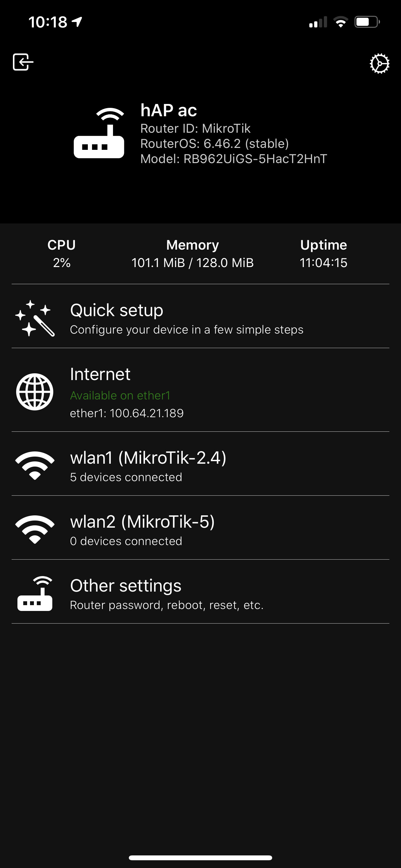The height and width of the screenshot is (868, 401).
Task: Tap the hAP ac device title
Action: [169, 110]
